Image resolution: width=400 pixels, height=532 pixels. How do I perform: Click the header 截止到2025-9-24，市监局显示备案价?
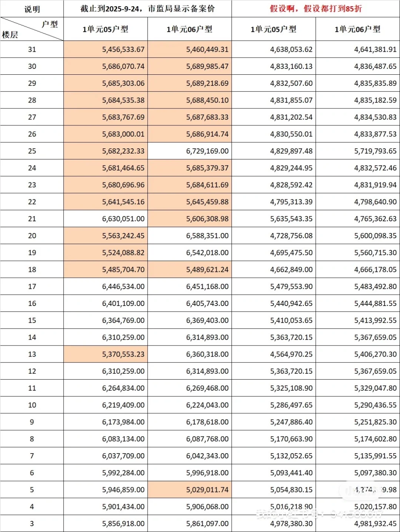tap(147, 9)
